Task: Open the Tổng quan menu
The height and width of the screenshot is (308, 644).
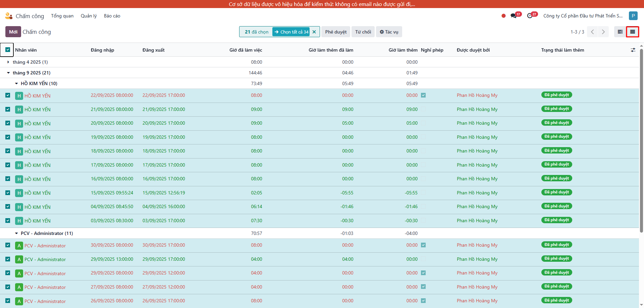Action: [62, 16]
